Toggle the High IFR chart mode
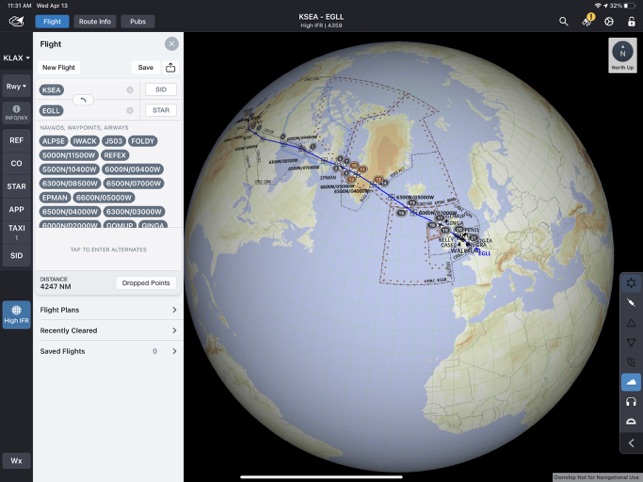The image size is (643, 482). click(16, 315)
